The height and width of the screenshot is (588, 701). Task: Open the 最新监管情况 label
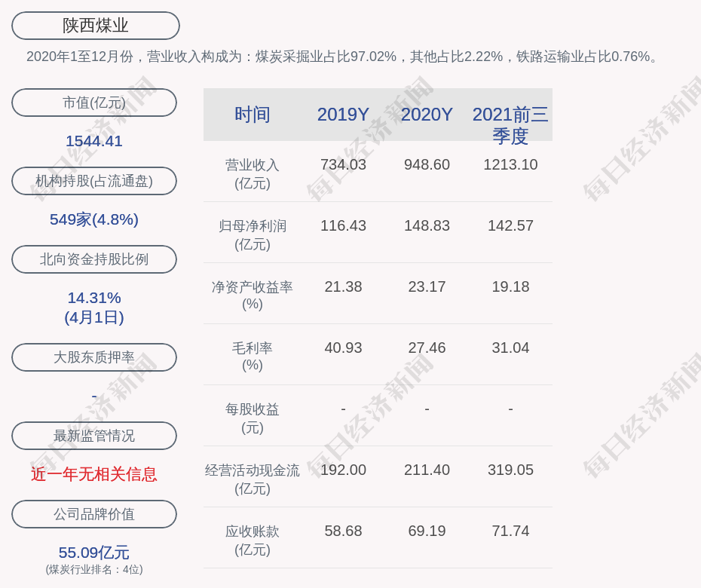point(94,436)
